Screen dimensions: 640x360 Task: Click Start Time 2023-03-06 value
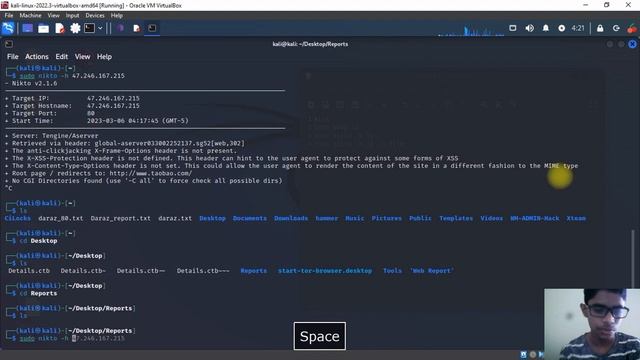pyautogui.click(x=138, y=121)
